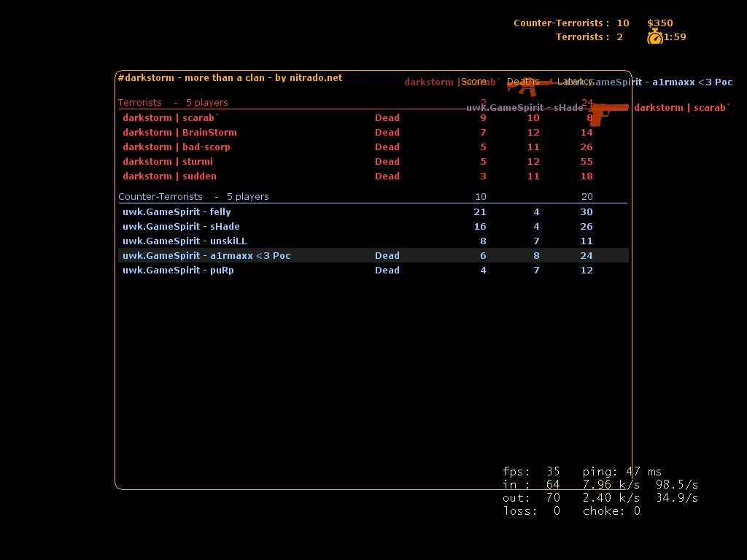Select player darkstorm | bad-scorp row
Viewport: 747px width, 560px height.
coord(176,147)
